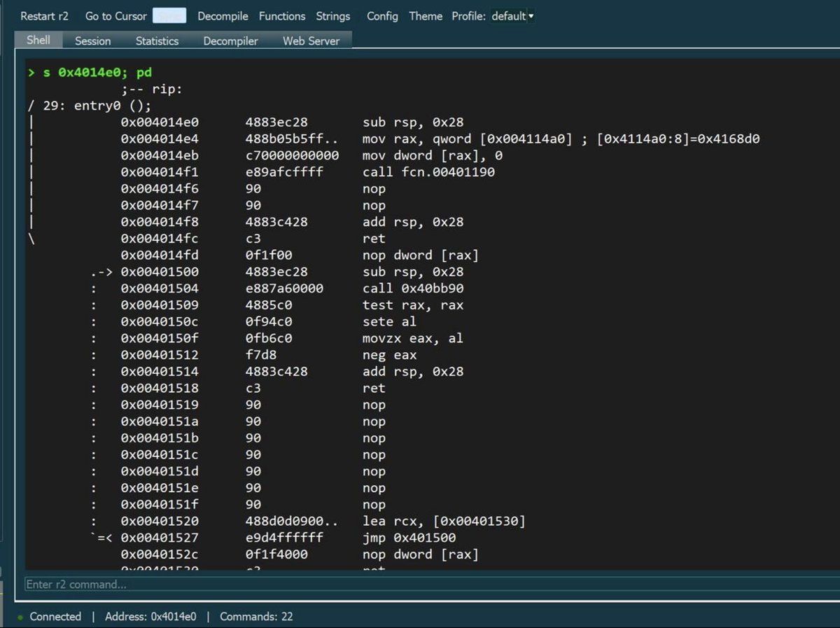Open the Strings view
This screenshot has height=628, width=840.
[x=333, y=15]
